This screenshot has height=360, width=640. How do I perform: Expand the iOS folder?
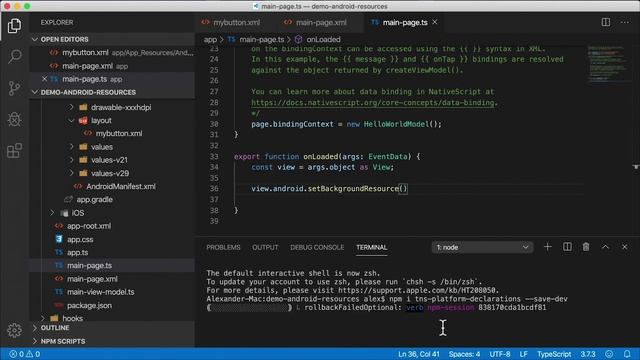coord(52,213)
